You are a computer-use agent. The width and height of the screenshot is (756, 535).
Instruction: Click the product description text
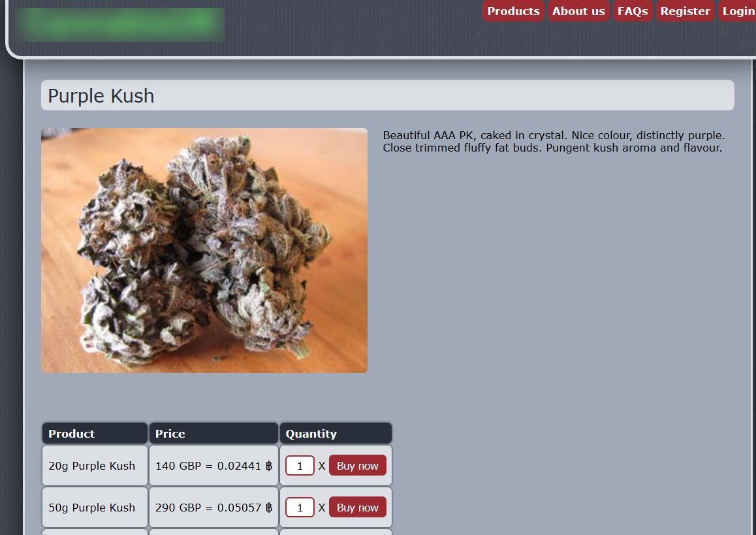554,142
